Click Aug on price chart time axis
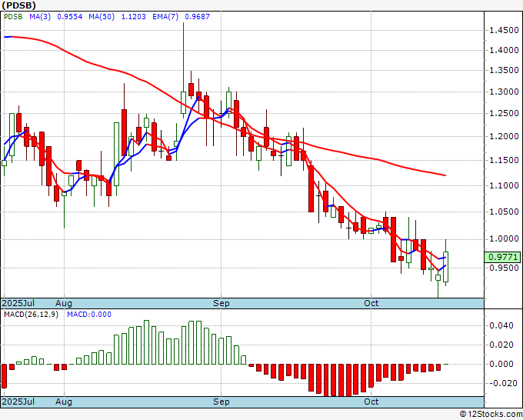 point(64,303)
